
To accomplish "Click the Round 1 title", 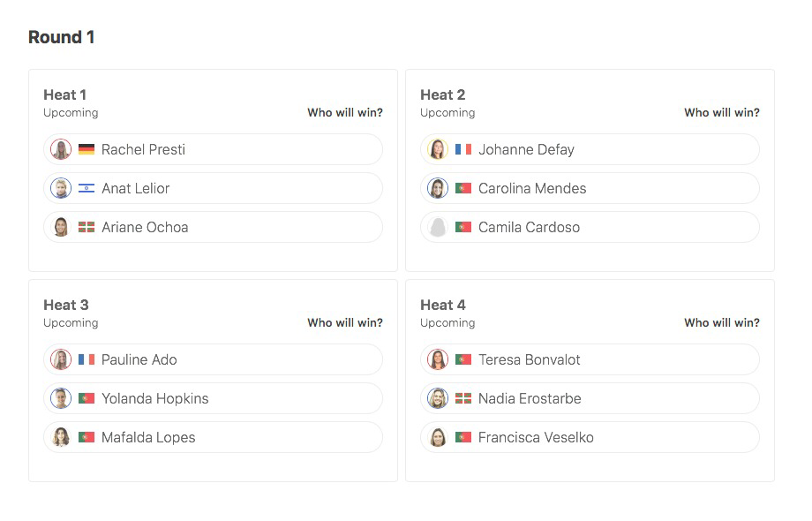I will [61, 37].
